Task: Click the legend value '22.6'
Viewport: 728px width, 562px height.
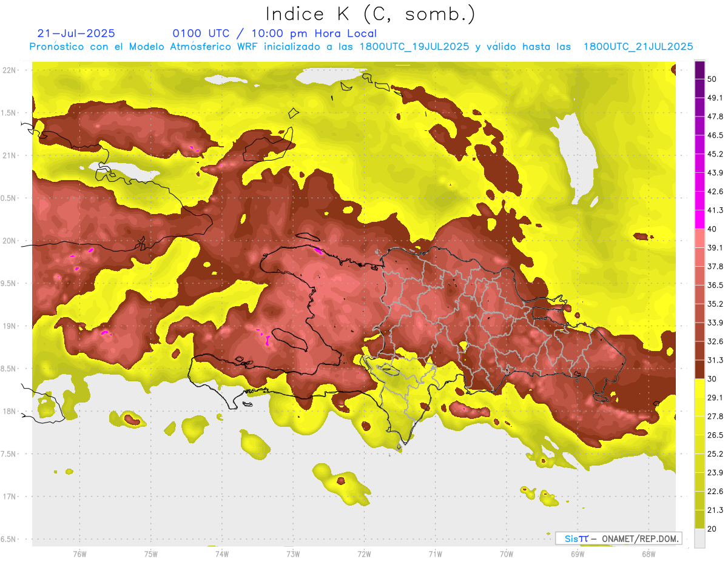Action: pyautogui.click(x=715, y=491)
